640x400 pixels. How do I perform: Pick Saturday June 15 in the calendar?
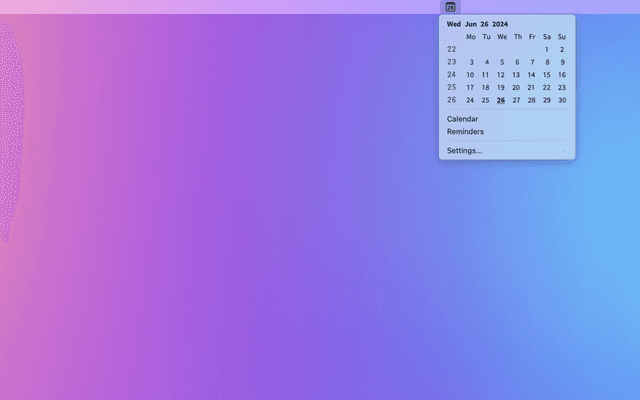pyautogui.click(x=547, y=75)
